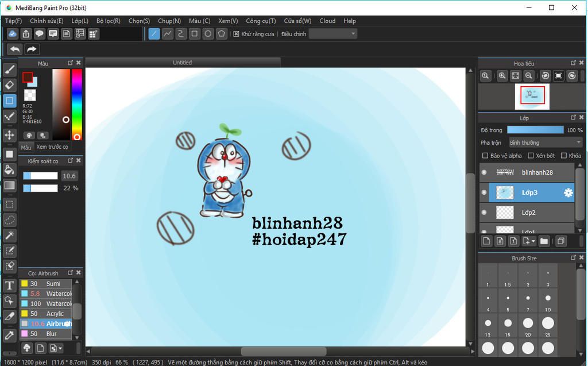Select the Sumi 30 brush
This screenshot has width=588, height=366.
pos(46,284)
